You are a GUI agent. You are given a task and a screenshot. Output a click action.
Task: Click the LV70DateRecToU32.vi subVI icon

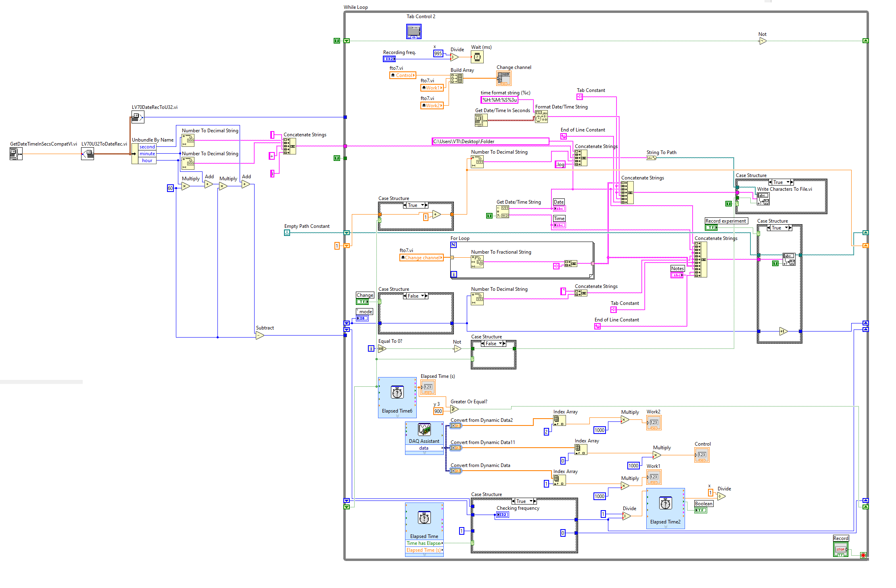[x=138, y=117]
